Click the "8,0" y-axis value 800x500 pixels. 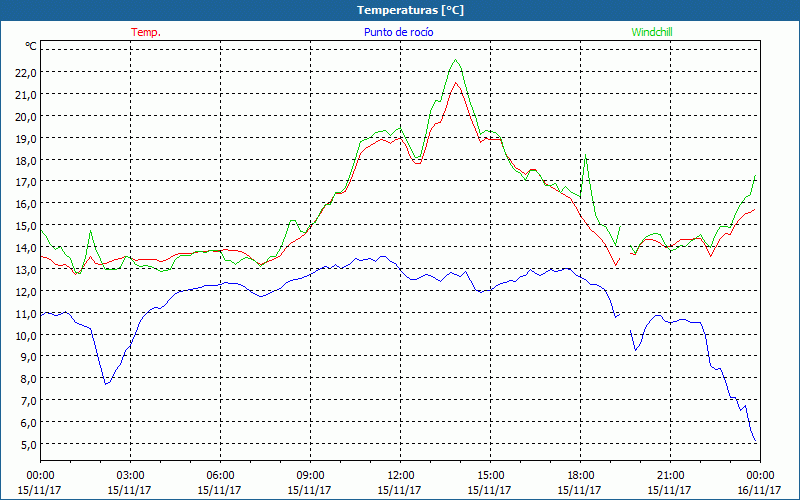click(28, 379)
